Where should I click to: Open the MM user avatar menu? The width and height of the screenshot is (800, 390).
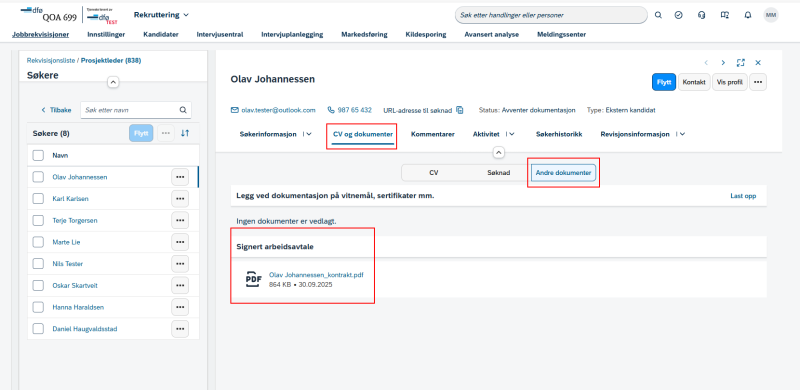pyautogui.click(x=771, y=15)
